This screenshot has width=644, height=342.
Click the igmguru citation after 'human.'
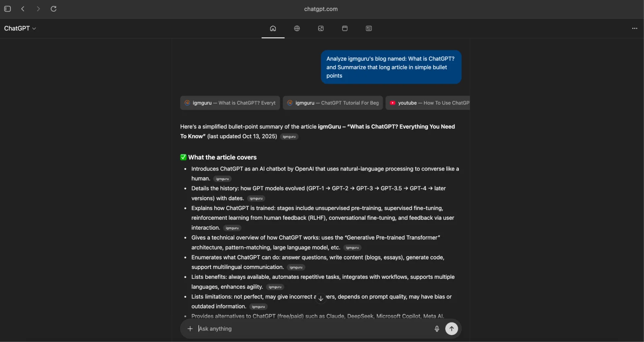(222, 179)
